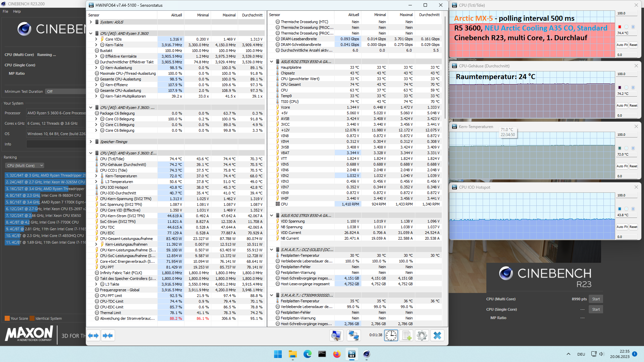Image resolution: width=644 pixels, height=362 pixels.
Task: Open the Cinebench Help menu
Action: click(17, 11)
